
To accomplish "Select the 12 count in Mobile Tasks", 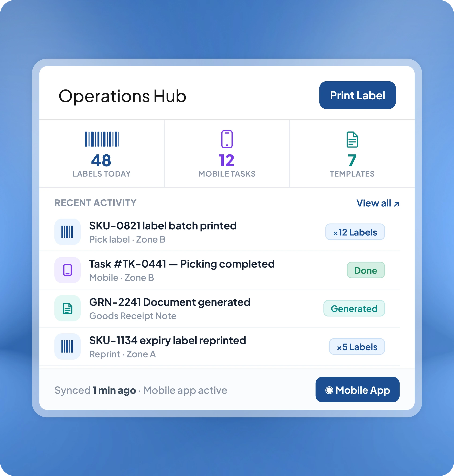I will (x=227, y=160).
